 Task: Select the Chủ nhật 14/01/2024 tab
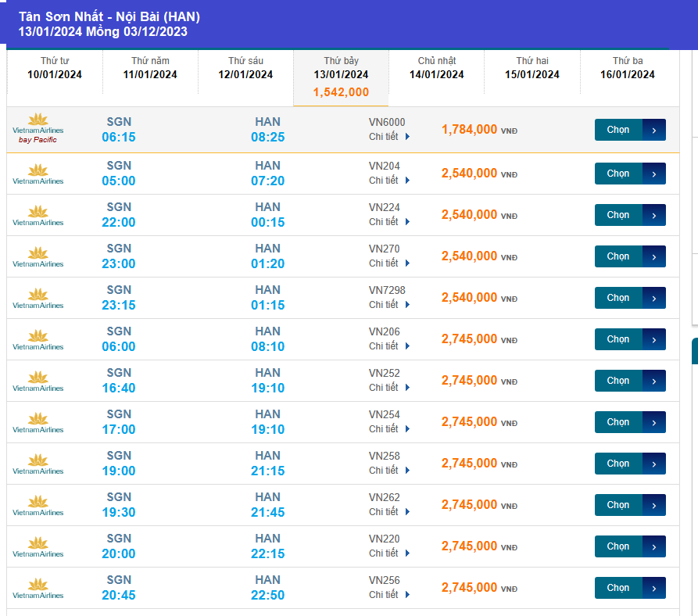pos(436,68)
